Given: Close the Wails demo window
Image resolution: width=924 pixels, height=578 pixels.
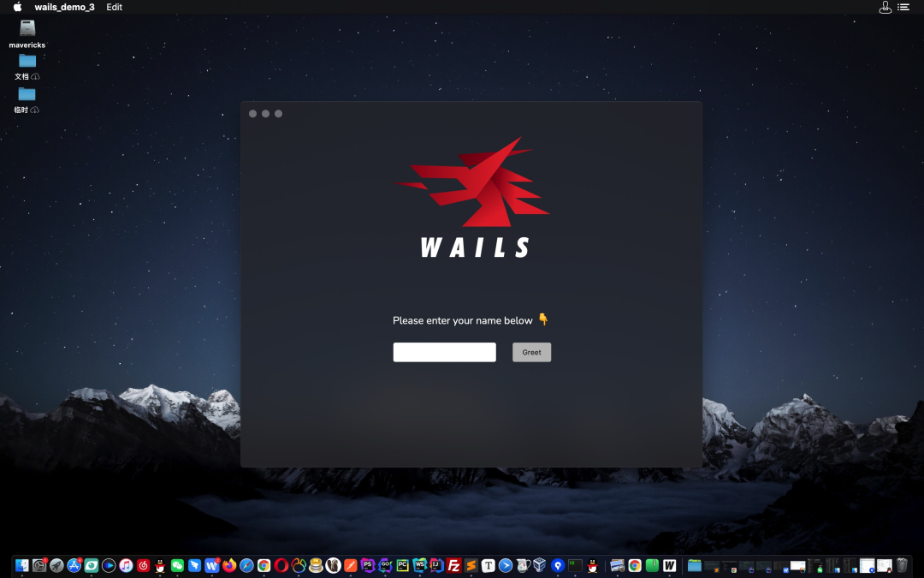Looking at the screenshot, I should (252, 113).
